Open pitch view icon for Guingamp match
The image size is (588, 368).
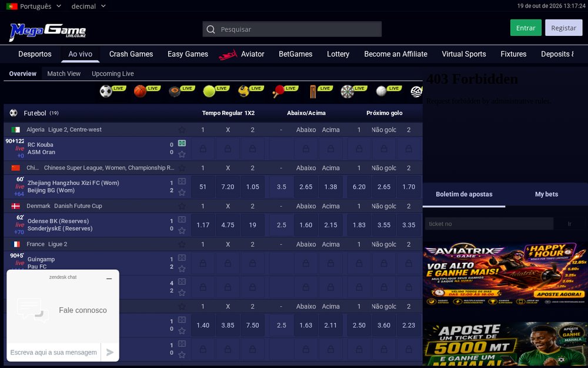pos(182,258)
